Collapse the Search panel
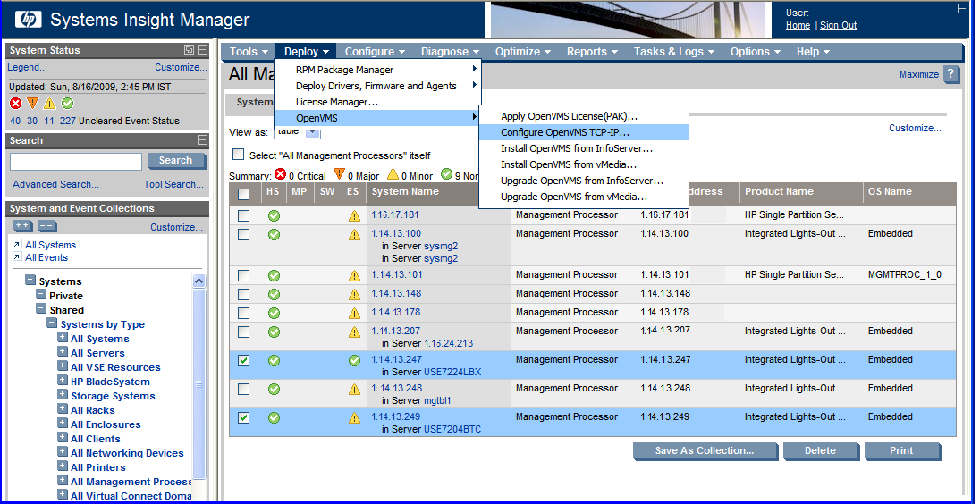 (x=202, y=140)
